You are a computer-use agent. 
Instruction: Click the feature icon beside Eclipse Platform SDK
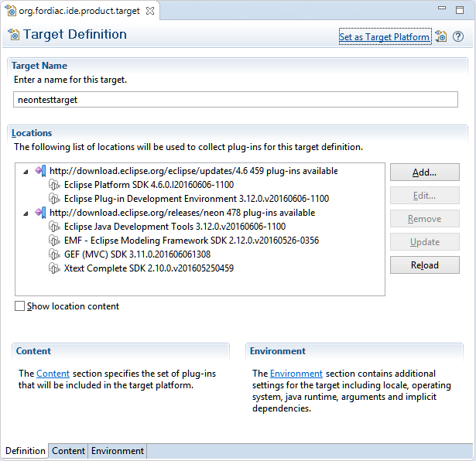pyautogui.click(x=54, y=185)
